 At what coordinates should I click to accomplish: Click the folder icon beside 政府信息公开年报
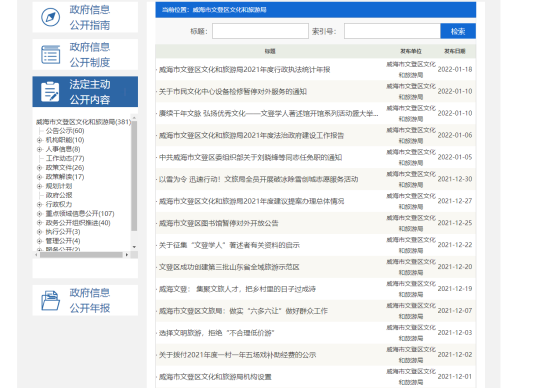coord(50,300)
